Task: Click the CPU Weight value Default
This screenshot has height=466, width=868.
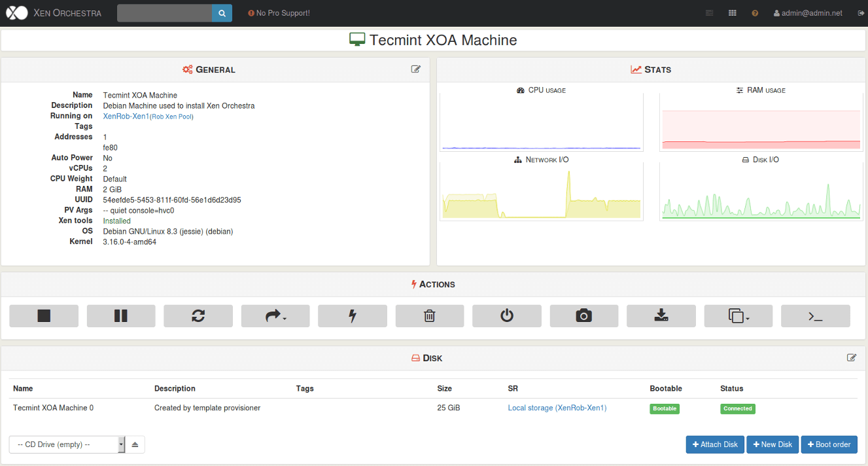Action: (115, 179)
